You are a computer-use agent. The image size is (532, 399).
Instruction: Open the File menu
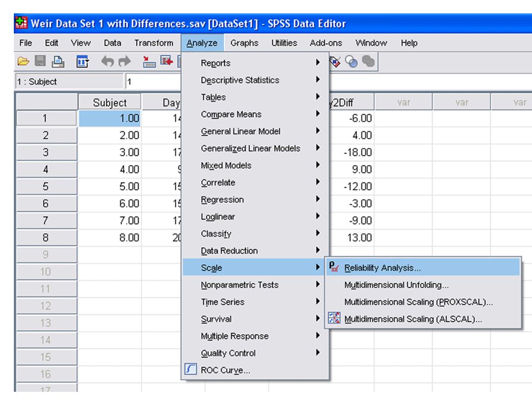pos(25,43)
